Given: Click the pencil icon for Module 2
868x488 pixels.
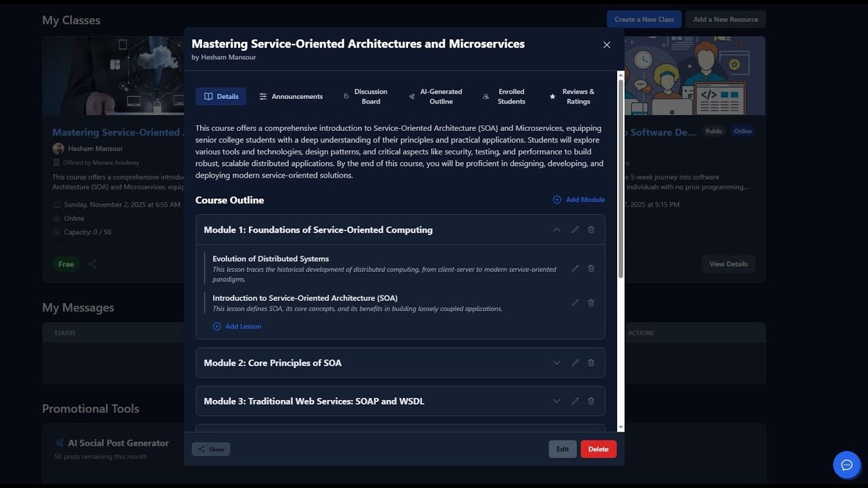Looking at the screenshot, I should (x=575, y=363).
